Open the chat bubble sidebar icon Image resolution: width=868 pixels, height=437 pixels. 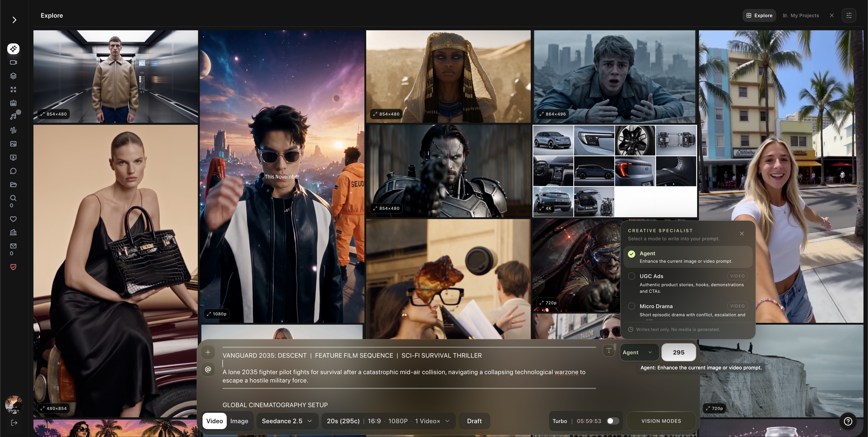coord(13,171)
